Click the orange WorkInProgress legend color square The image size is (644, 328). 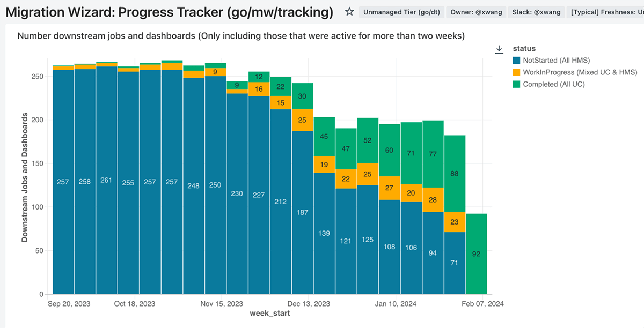tap(517, 72)
